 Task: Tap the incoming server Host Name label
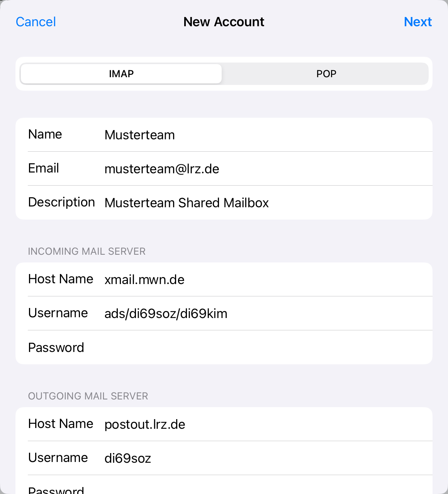coord(61,279)
